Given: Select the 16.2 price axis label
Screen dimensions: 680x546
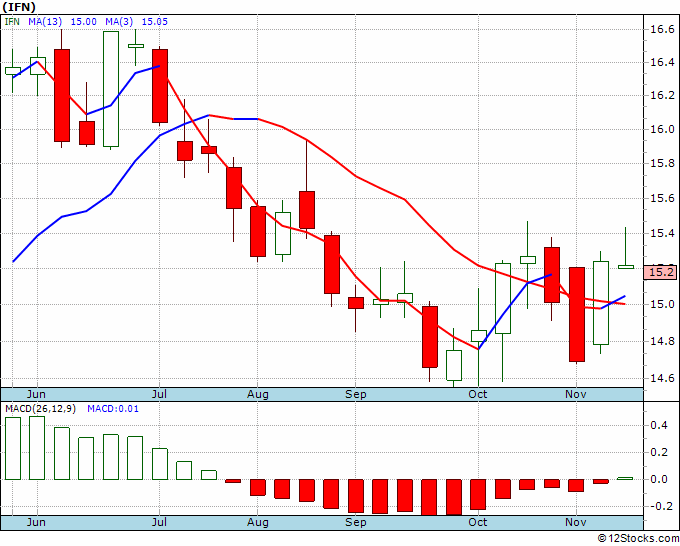Looking at the screenshot, I should pos(662,95).
